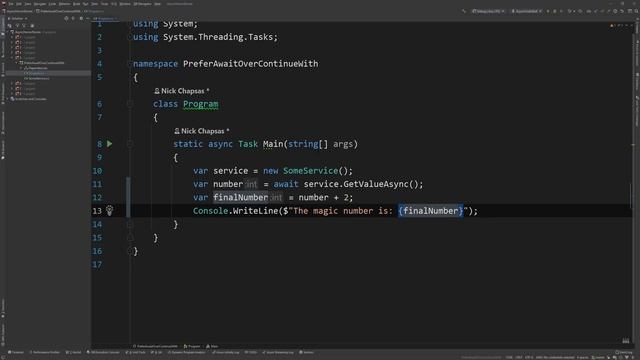Collapse the PreferAwaitOverContinueWith project node
Screen dimensions: 640x360
[16, 63]
